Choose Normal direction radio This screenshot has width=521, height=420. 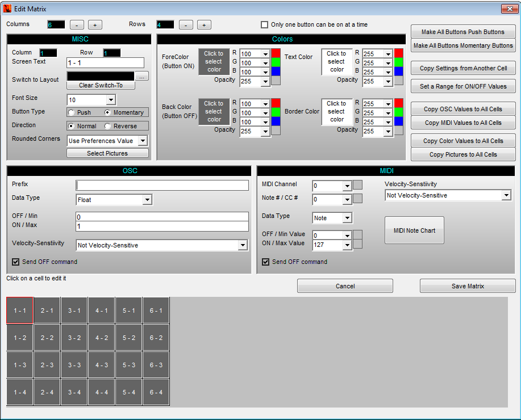72,126
